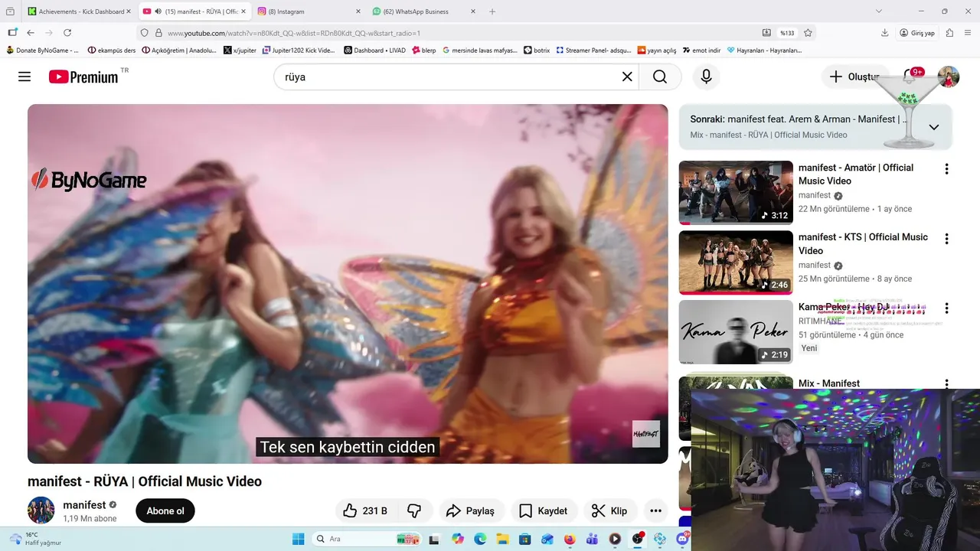Open emot indir bookmark
The image size is (980, 551).
coord(701,51)
